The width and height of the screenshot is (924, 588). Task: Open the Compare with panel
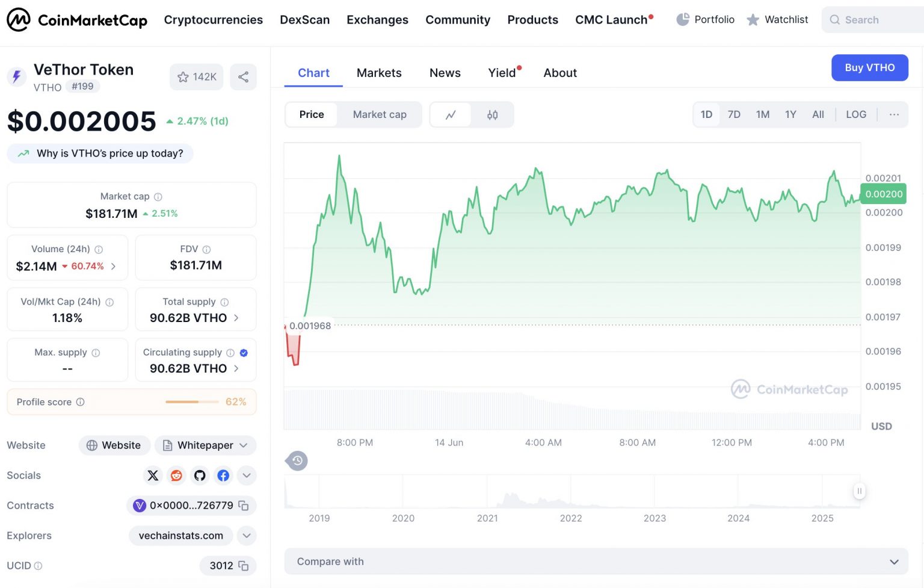[x=597, y=562]
